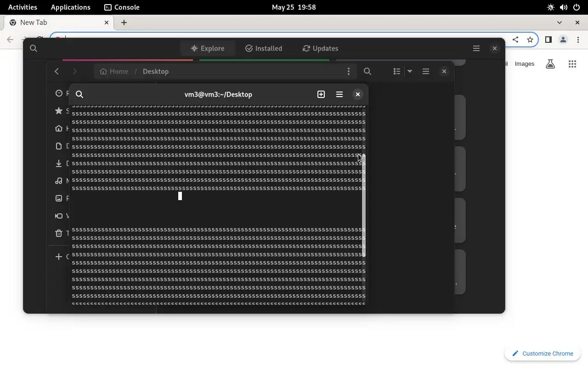Open the volume icon in system tray
The image size is (588, 368).
pyautogui.click(x=564, y=7)
